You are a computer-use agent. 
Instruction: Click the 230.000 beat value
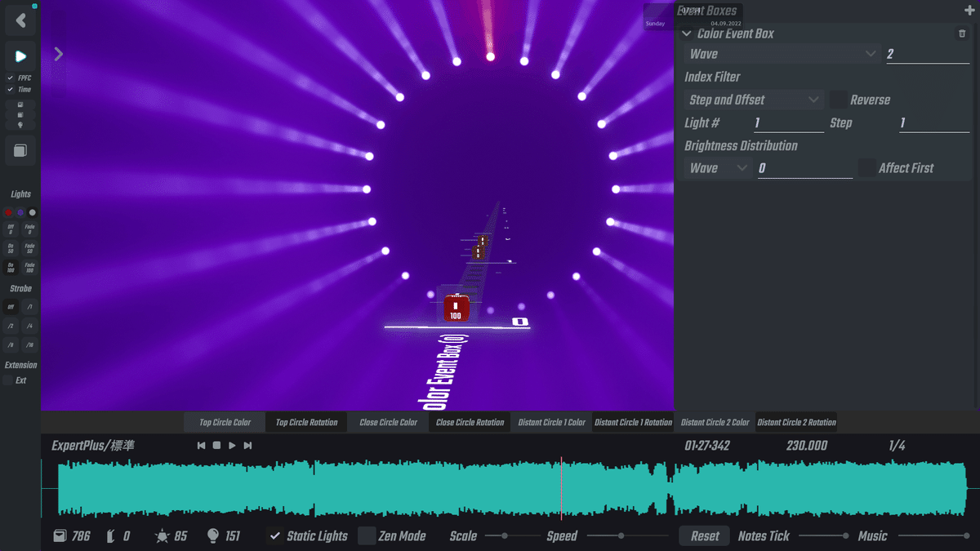(x=807, y=446)
